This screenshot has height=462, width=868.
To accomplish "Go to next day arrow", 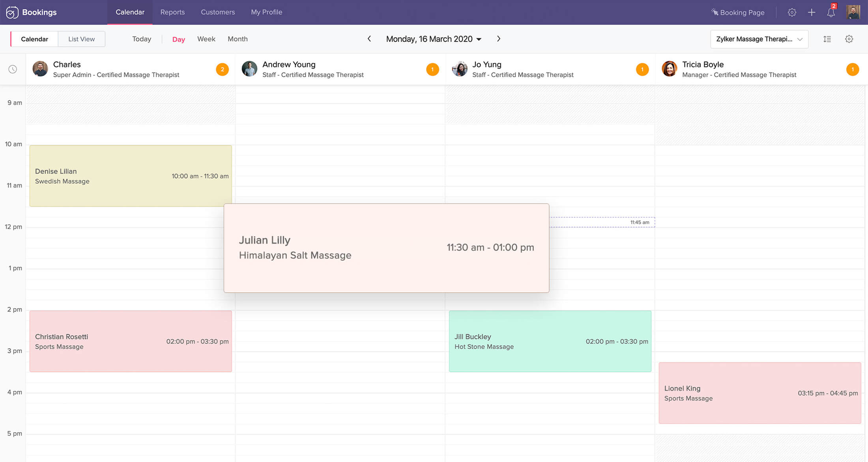I will tap(499, 39).
